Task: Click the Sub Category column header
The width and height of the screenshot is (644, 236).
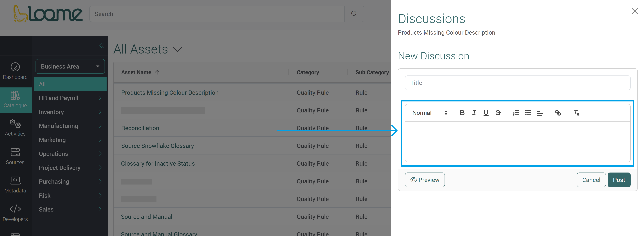Action: pyautogui.click(x=372, y=72)
